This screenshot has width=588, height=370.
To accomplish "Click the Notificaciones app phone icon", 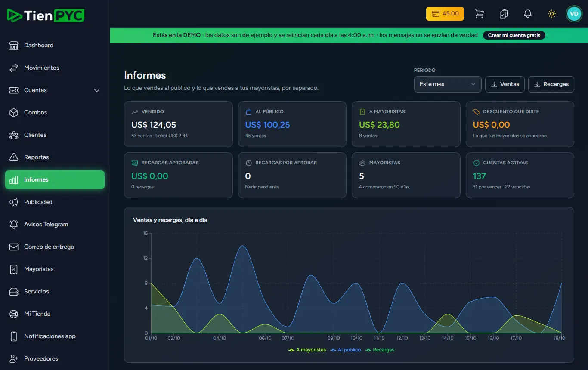I will coord(14,336).
